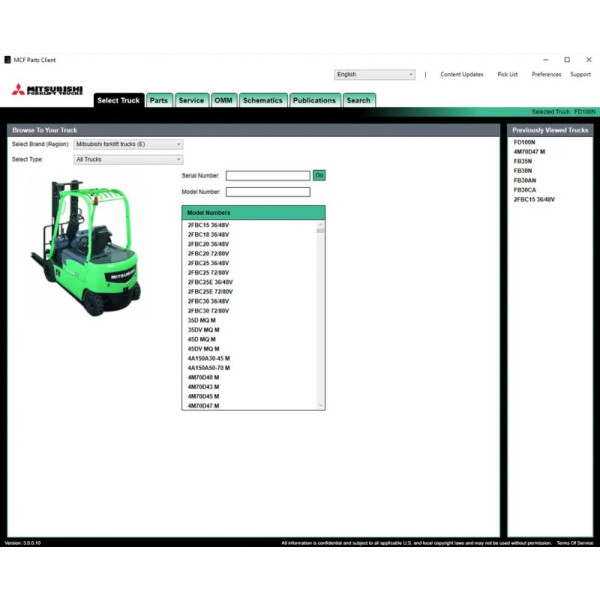Click the MCF Parts Client title bar icon

pos(7,60)
